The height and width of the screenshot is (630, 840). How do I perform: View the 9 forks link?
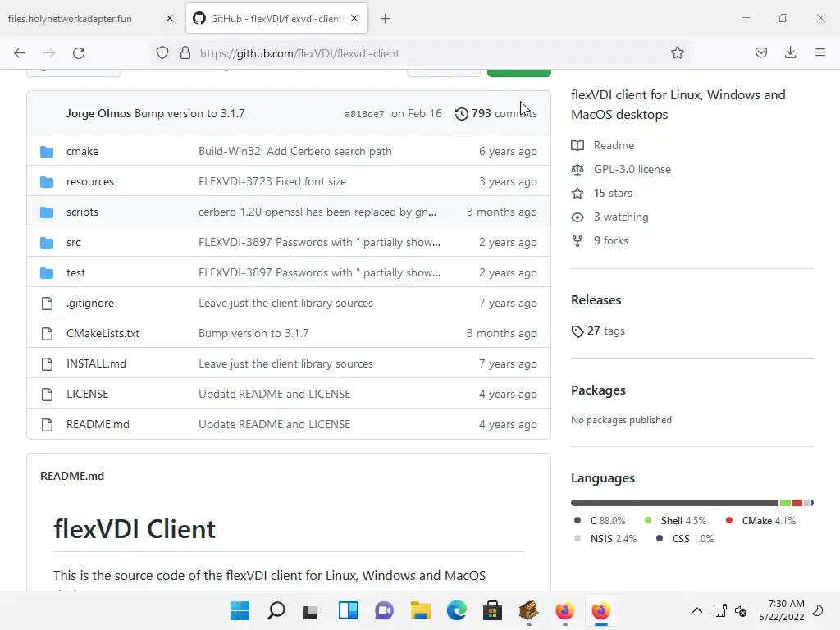[x=610, y=240]
